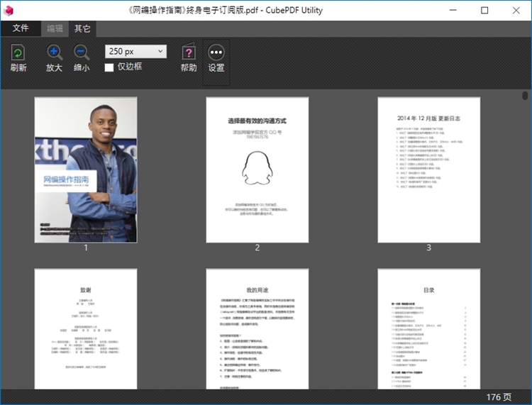Switch to the 编辑 tab
Image resolution: width=532 pixels, height=405 pixels.
(x=55, y=28)
